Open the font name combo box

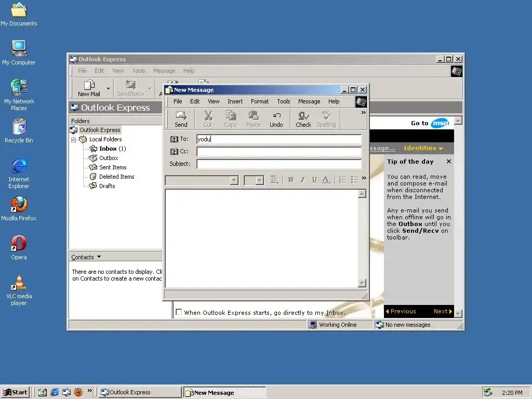(202, 180)
